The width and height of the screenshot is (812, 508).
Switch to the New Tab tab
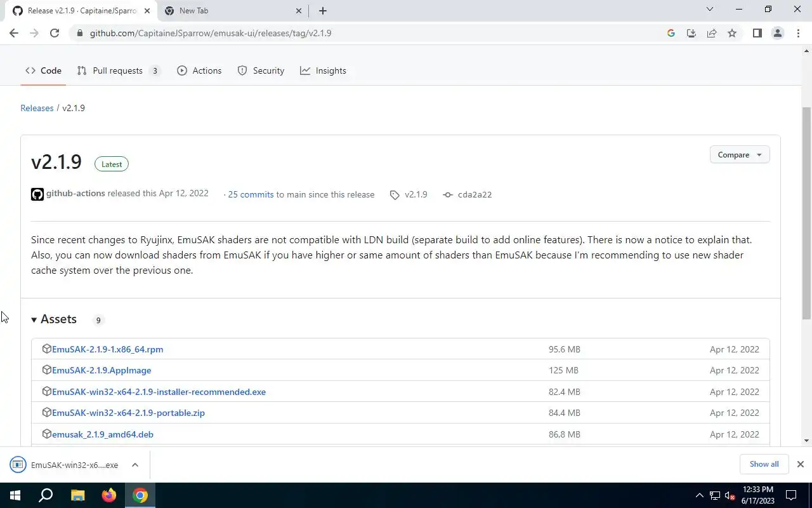233,11
